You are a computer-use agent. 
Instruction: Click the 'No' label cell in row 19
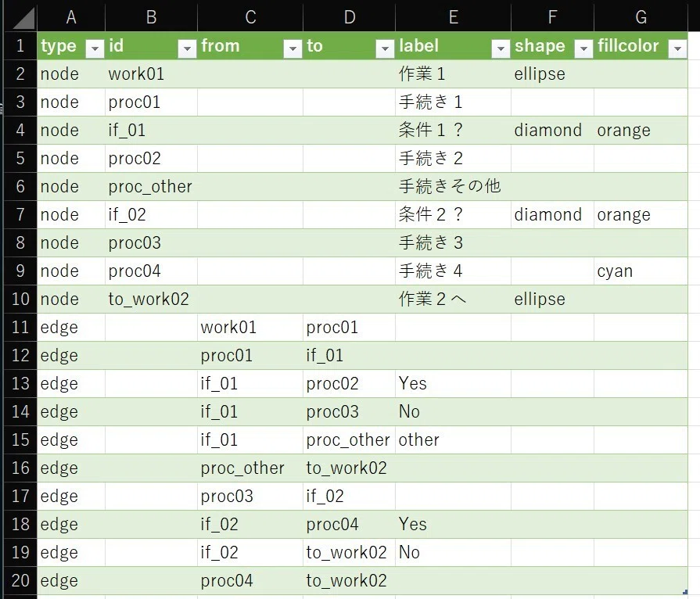(x=453, y=552)
